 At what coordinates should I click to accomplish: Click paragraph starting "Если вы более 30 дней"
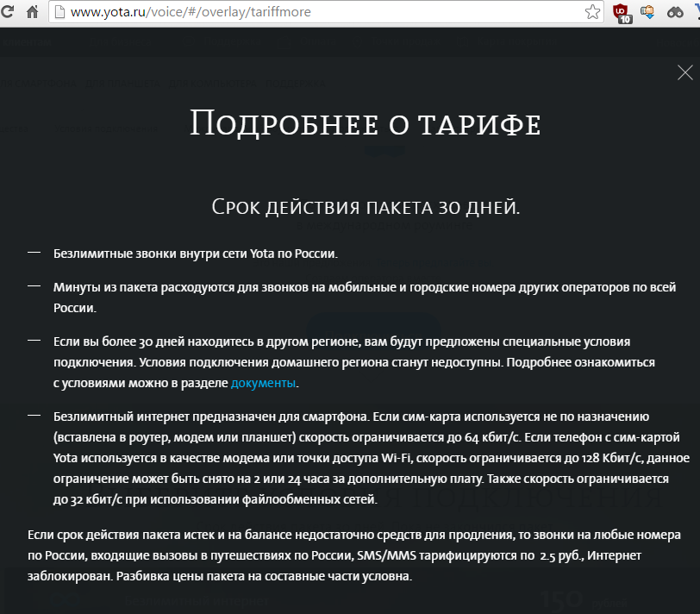(x=354, y=362)
